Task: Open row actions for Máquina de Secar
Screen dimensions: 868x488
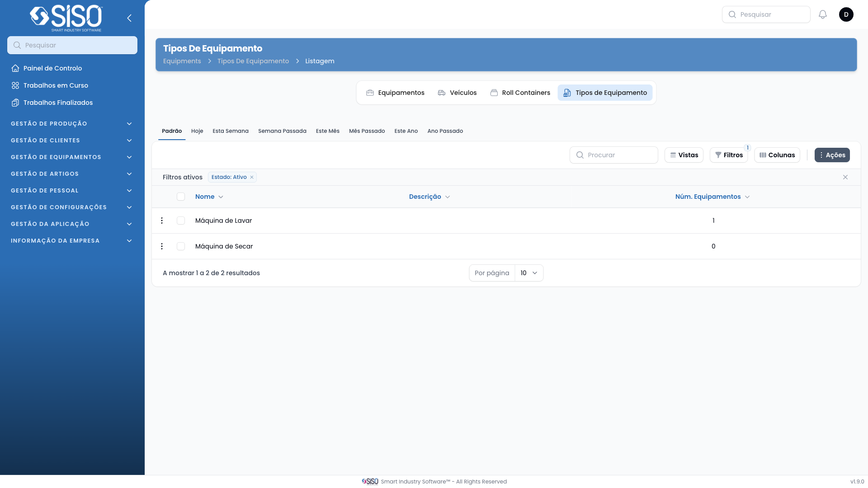Action: pos(162,246)
